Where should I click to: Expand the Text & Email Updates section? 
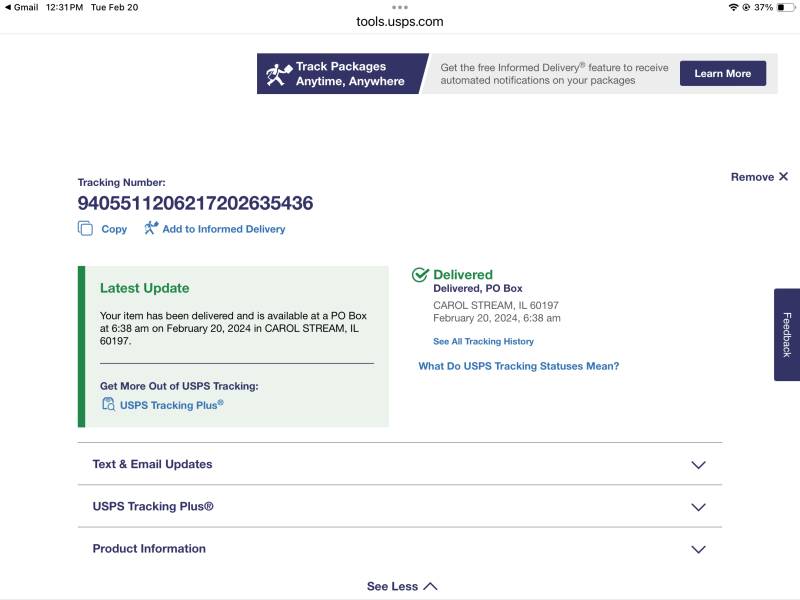click(x=399, y=464)
